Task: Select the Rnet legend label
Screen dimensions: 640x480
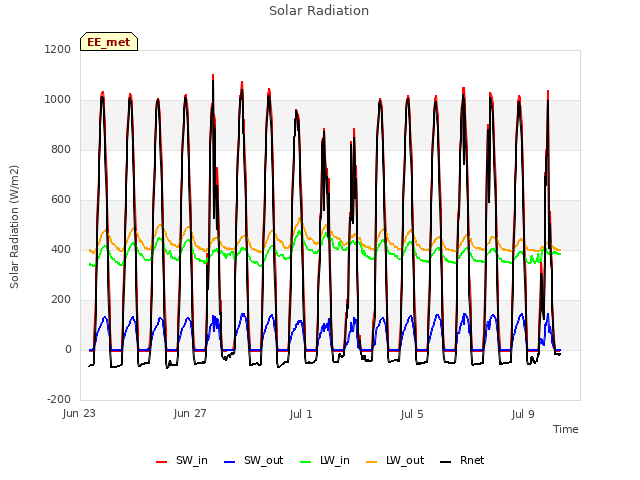Action: click(x=472, y=460)
